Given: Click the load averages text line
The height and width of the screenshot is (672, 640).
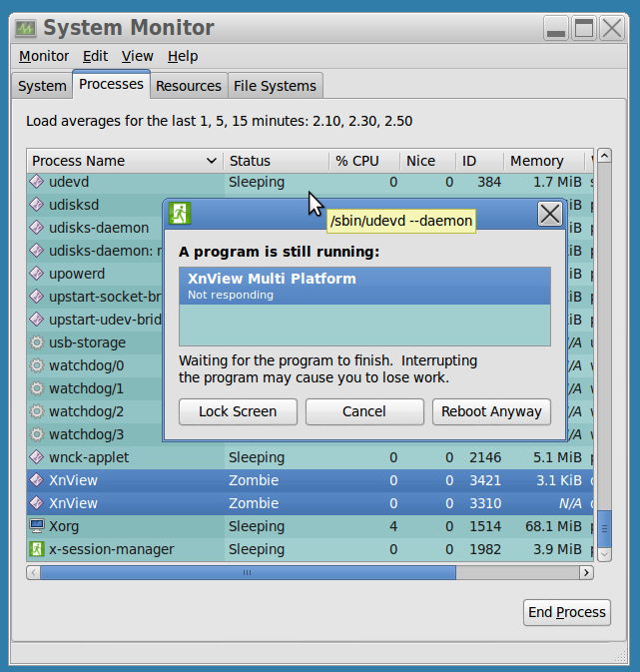Looking at the screenshot, I should (x=219, y=121).
